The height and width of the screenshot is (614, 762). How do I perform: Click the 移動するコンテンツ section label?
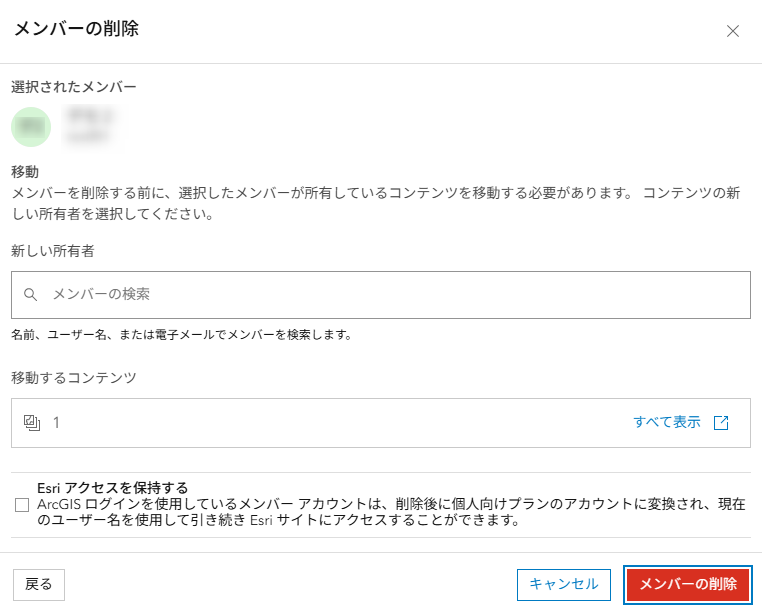pos(74,377)
